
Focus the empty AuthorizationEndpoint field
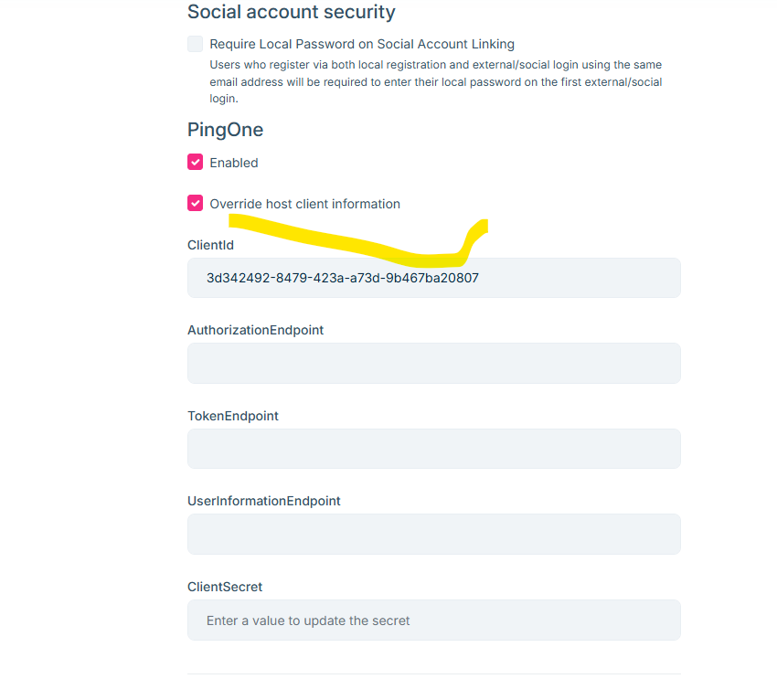click(x=434, y=363)
